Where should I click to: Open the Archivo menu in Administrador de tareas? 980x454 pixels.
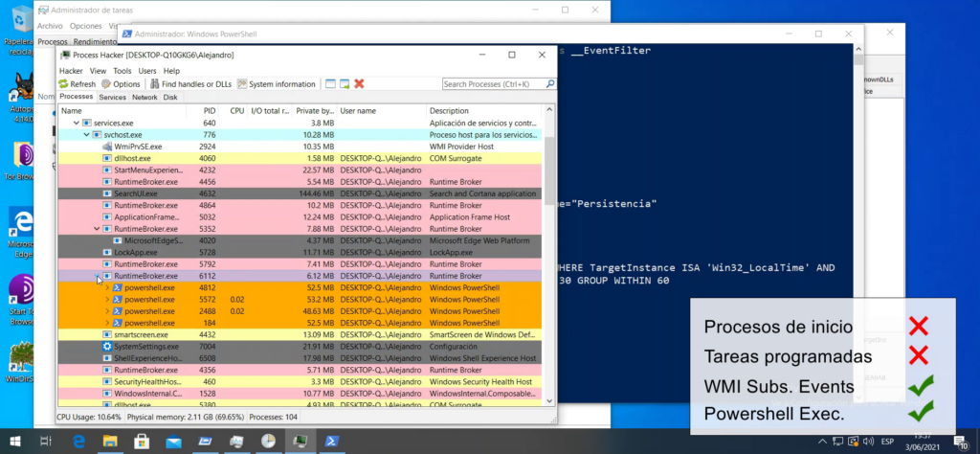(50, 26)
